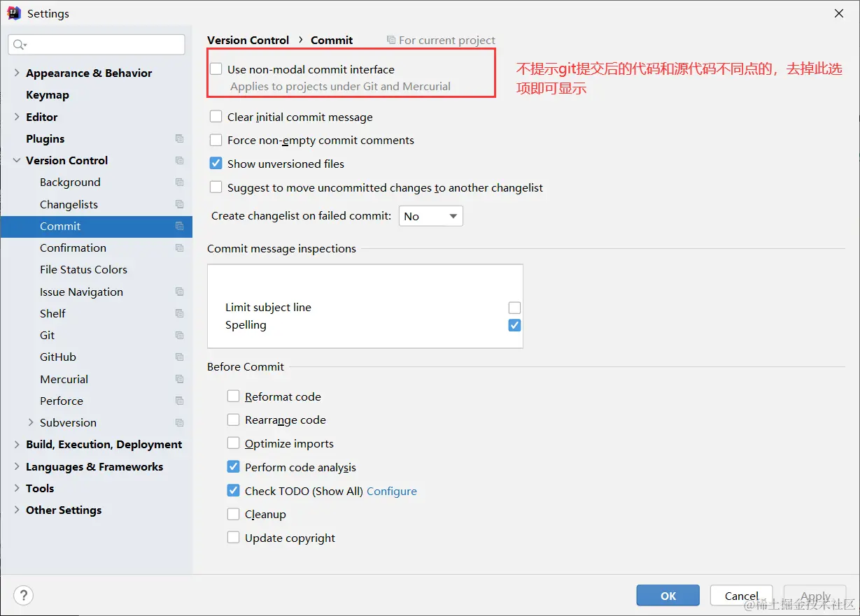Check Update copyright before commit
This screenshot has width=860, height=616.
pos(234,538)
